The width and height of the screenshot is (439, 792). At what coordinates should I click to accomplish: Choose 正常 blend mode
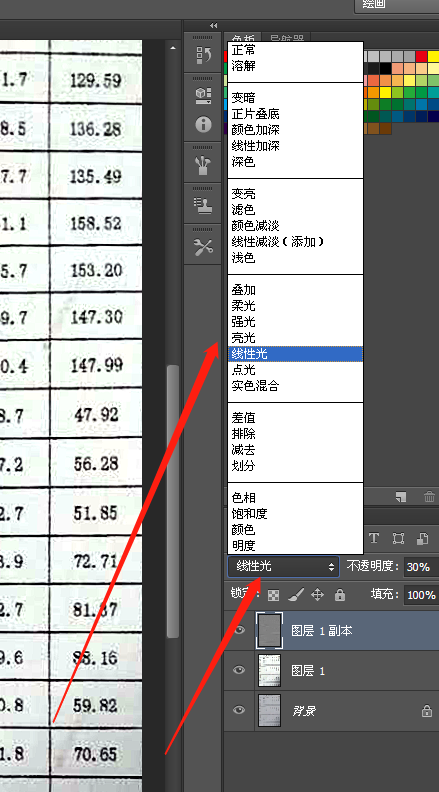pos(296,50)
